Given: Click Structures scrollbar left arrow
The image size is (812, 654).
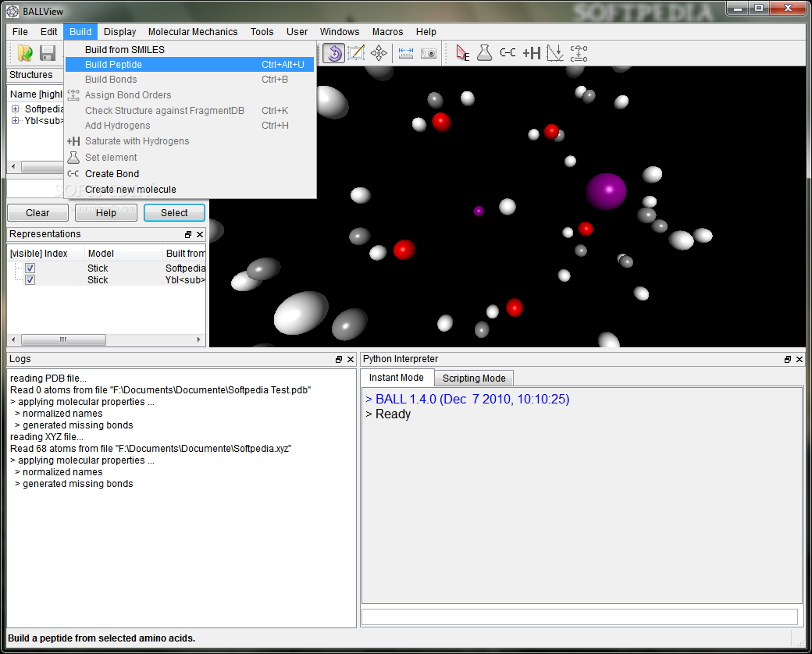Looking at the screenshot, I should (13, 167).
